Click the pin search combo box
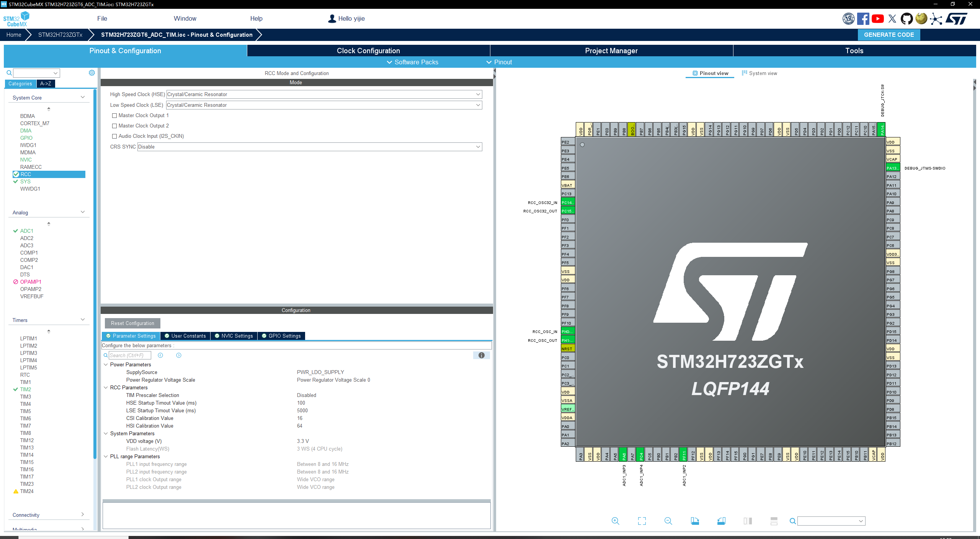The height and width of the screenshot is (539, 980). pyautogui.click(x=831, y=521)
